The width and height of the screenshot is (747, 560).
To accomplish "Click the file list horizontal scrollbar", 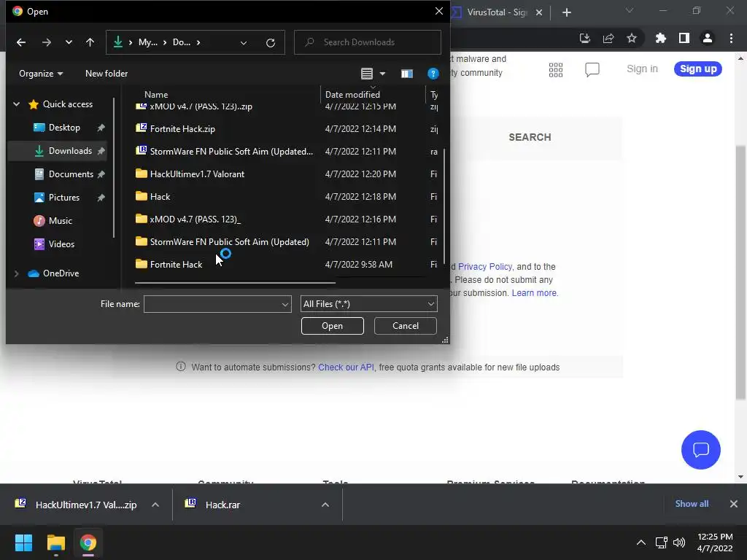I will coord(235,282).
